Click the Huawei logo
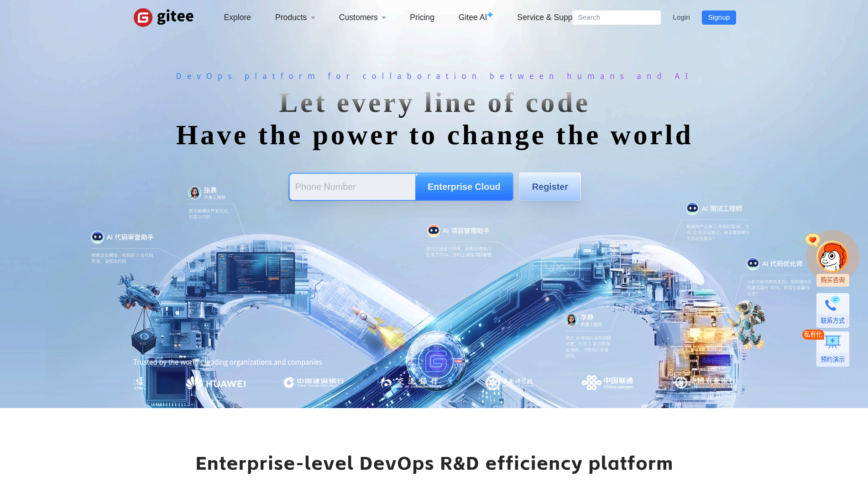Viewport: 868px width, 493px height. [x=216, y=383]
